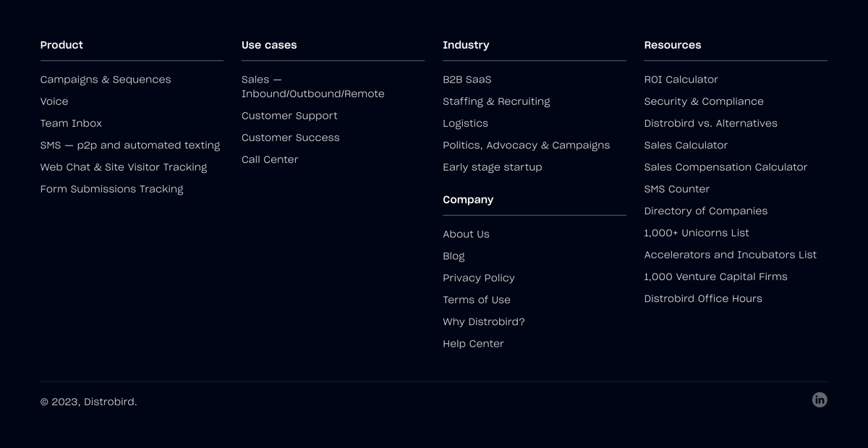View the 1,000+ Unicorns List

[x=697, y=232]
